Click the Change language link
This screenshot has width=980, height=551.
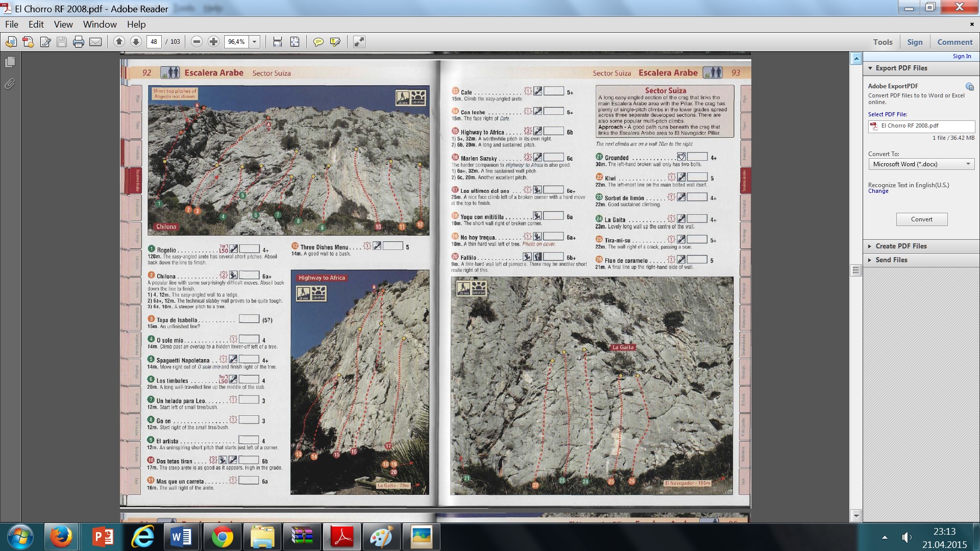click(x=878, y=191)
